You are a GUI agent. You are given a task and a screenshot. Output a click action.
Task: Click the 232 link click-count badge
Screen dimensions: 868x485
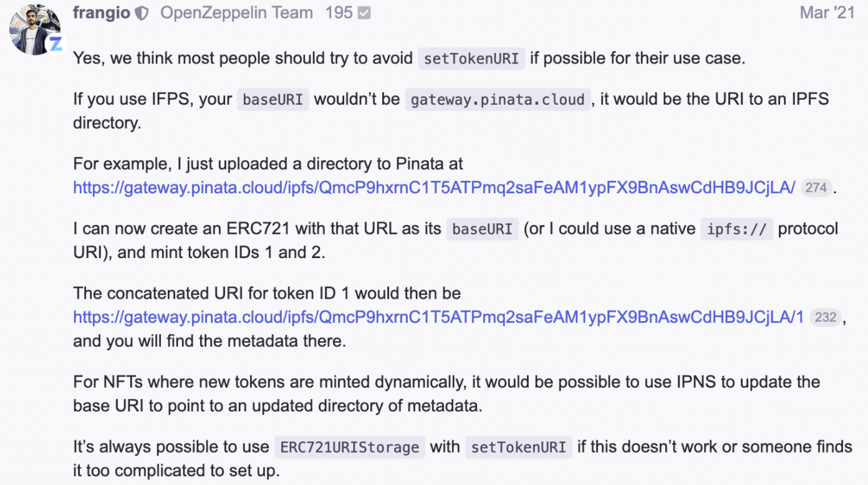(x=825, y=317)
